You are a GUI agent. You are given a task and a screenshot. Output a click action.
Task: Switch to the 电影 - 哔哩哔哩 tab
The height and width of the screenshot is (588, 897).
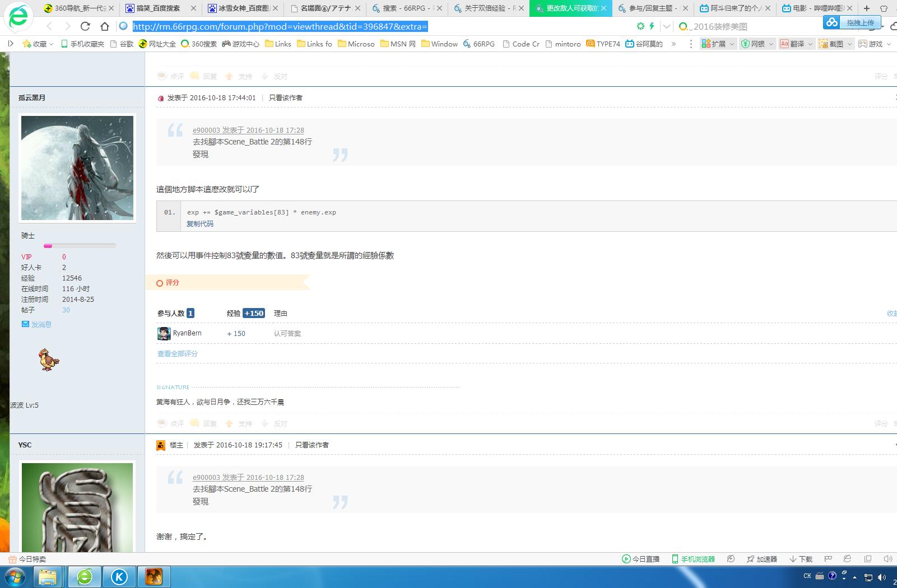pyautogui.click(x=817, y=8)
